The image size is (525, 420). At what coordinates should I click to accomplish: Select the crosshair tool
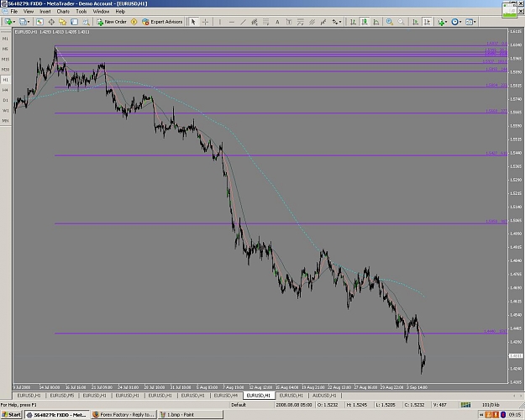pyautogui.click(x=205, y=22)
